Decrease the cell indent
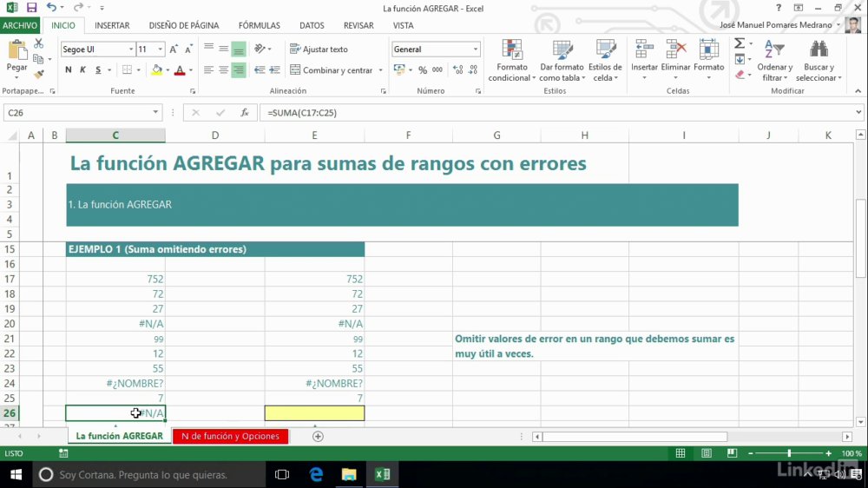Viewport: 868px width, 488px height. coord(260,69)
